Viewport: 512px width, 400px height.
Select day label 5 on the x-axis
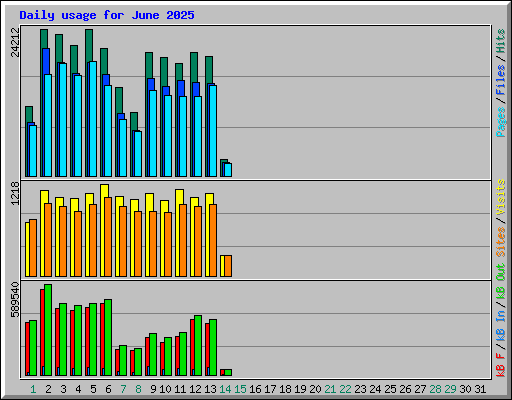pos(93,389)
